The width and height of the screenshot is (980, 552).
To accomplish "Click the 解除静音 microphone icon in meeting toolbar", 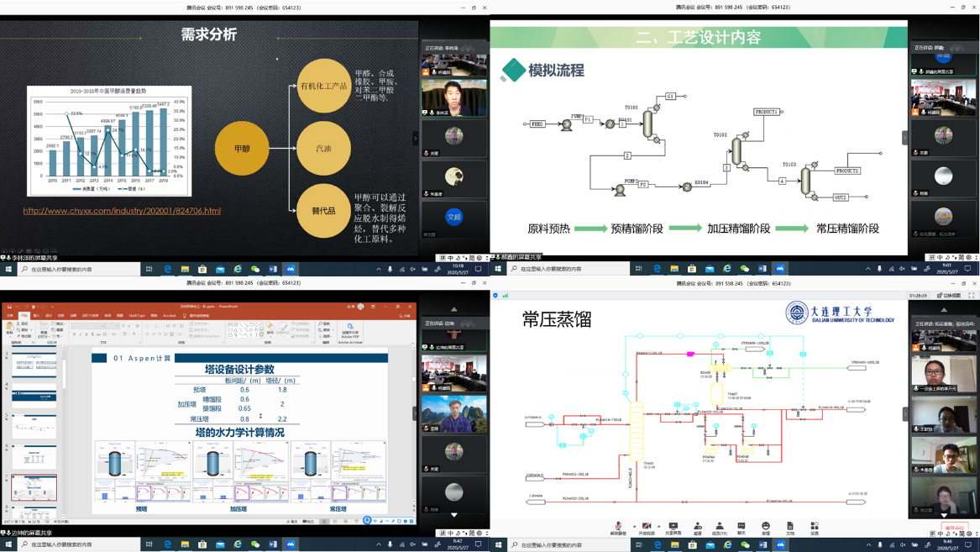I will pyautogui.click(x=618, y=526).
